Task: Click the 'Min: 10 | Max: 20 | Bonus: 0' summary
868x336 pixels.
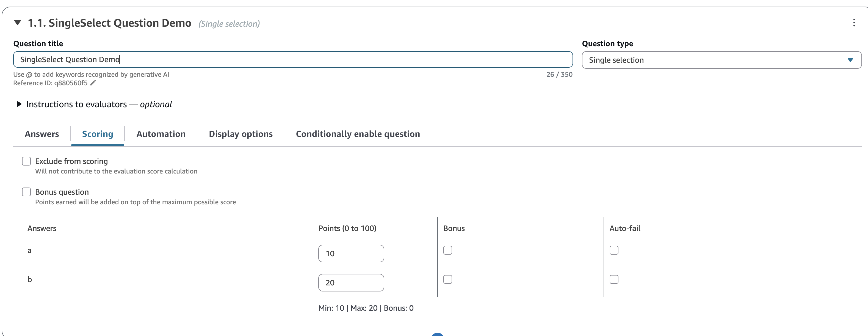Action: pyautogui.click(x=366, y=308)
